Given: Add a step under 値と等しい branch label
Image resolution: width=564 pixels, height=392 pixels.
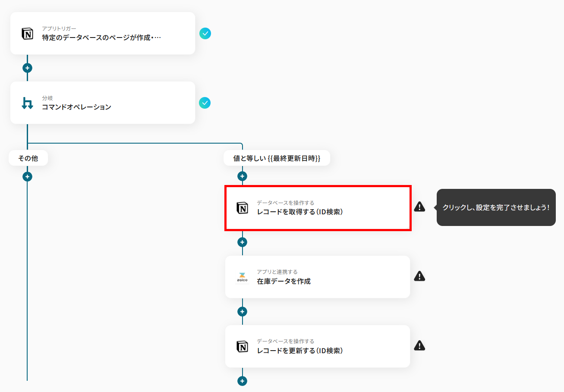Looking at the screenshot, I should coord(243,176).
